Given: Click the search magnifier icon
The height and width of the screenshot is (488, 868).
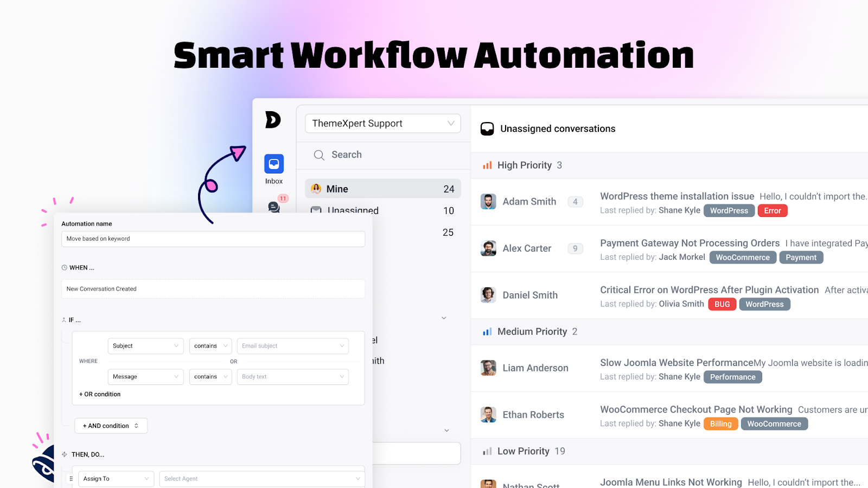Looking at the screenshot, I should coord(320,155).
